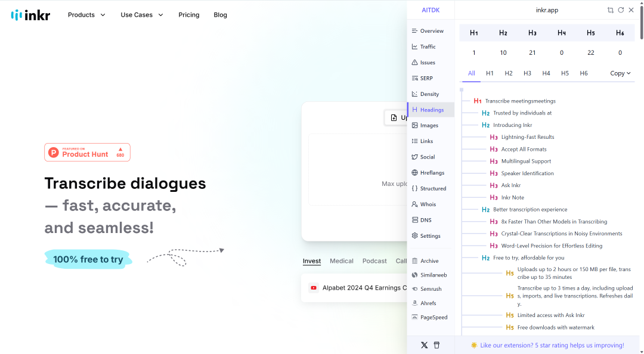
Task: Click the 'Ask Inkr' H3 heading row
Action: [505, 185]
